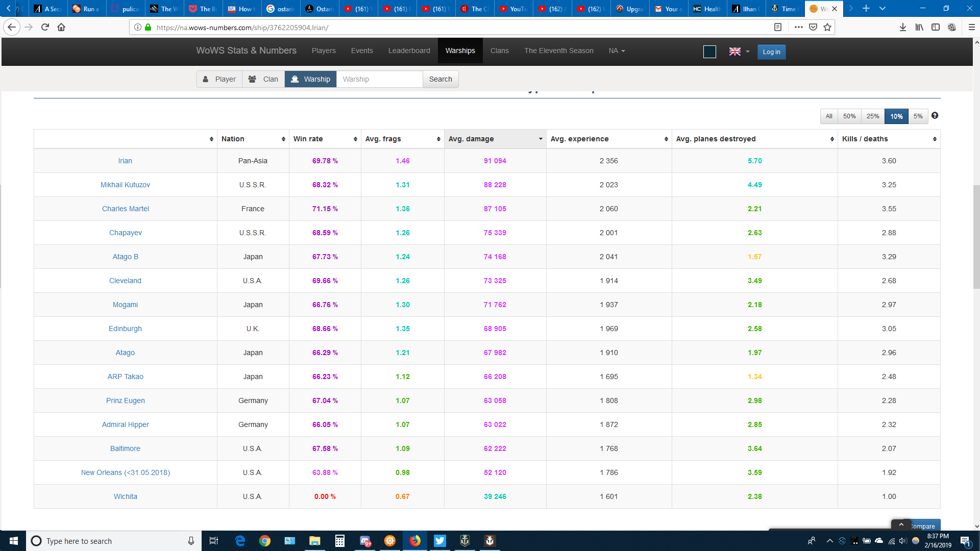Toggle reader view icon in address bar
Image resolution: width=980 pixels, height=551 pixels.
coord(778,27)
